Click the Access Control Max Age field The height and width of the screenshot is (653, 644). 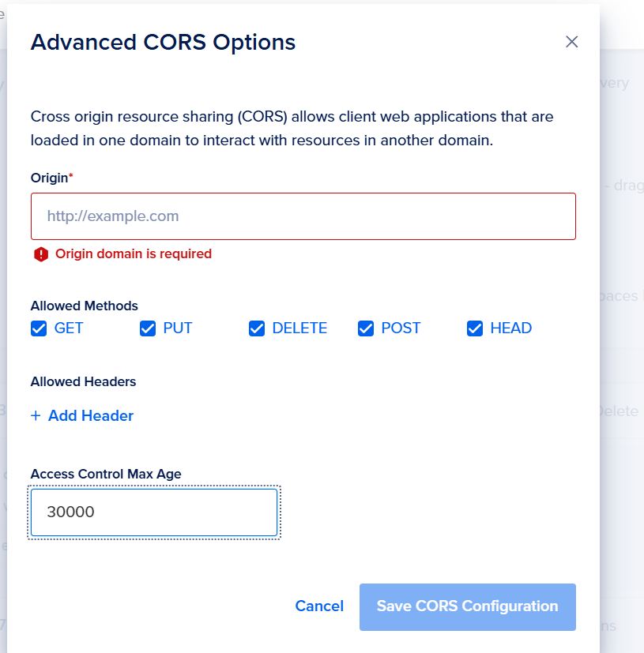[x=154, y=512]
